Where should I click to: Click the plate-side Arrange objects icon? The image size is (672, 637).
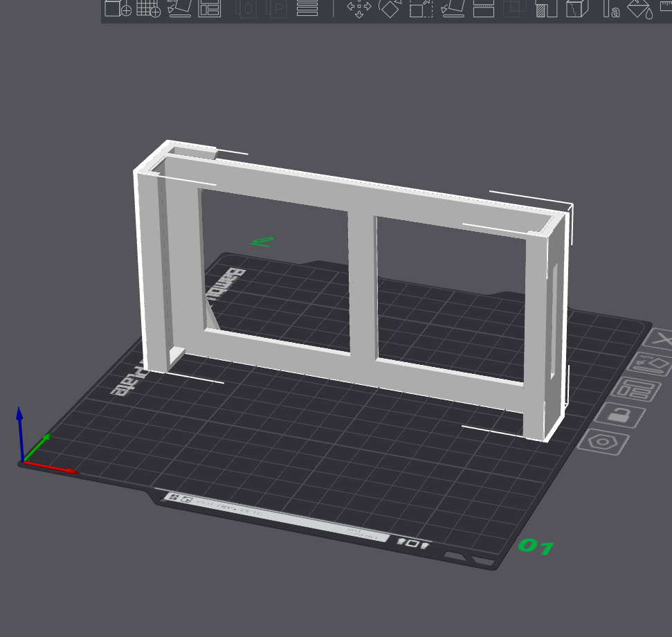pyautogui.click(x=635, y=389)
